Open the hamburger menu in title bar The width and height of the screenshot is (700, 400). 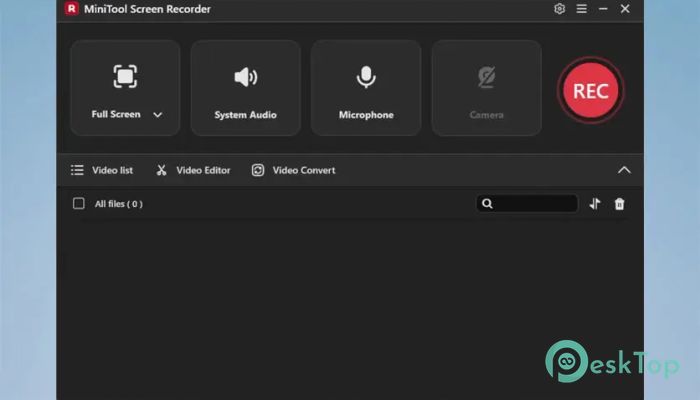click(x=581, y=9)
